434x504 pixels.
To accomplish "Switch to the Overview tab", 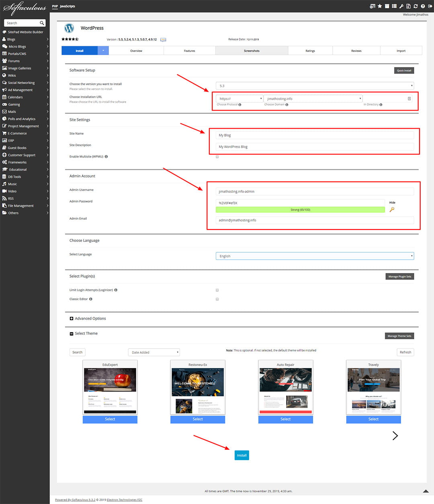I will click(136, 51).
